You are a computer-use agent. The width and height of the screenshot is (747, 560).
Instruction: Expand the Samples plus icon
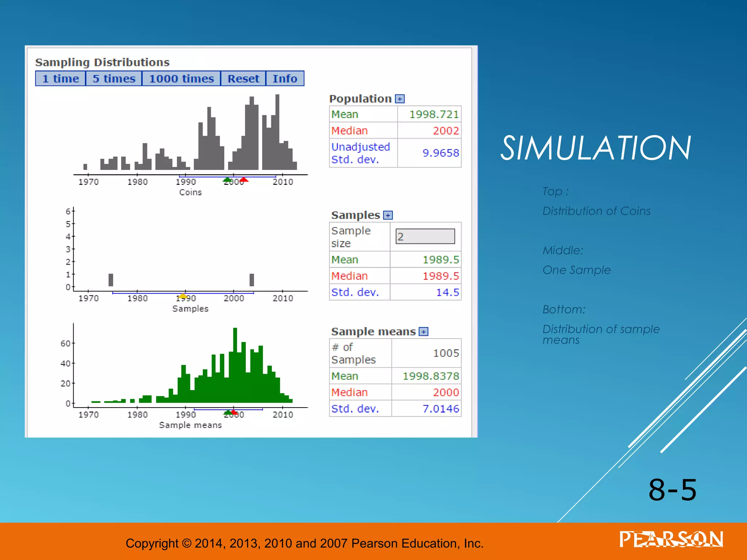(388, 215)
